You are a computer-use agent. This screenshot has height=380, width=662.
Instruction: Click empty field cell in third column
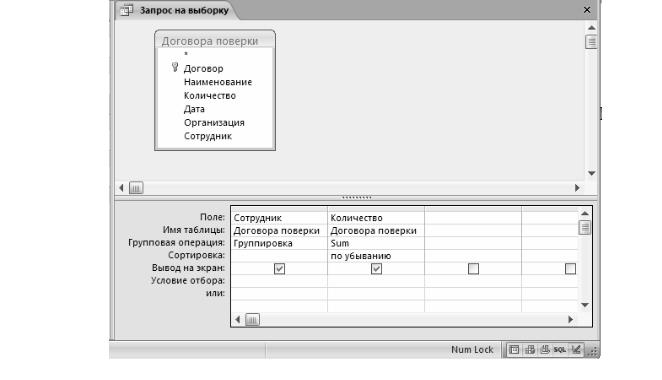tap(473, 218)
